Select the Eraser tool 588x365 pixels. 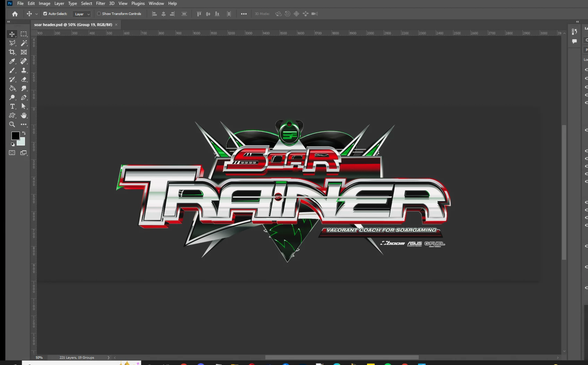click(24, 79)
